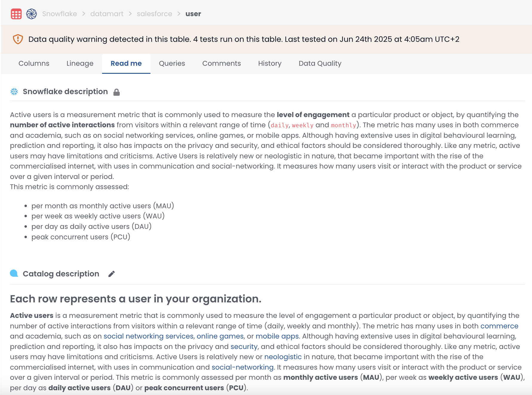This screenshot has width=532, height=395.
Task: Click the blue swirl logo icon
Action: point(31,14)
